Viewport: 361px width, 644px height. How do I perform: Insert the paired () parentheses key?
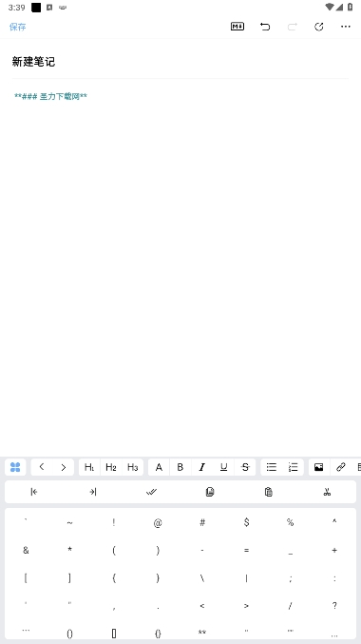(x=69, y=633)
